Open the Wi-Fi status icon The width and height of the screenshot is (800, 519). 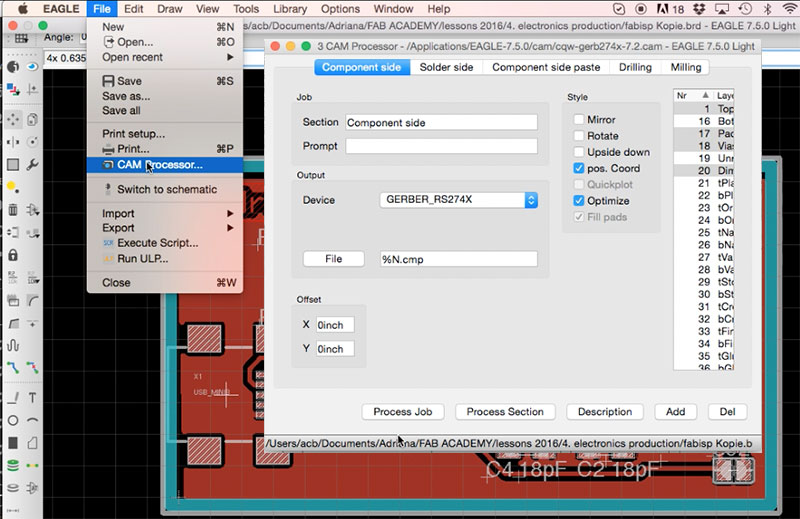tap(789, 9)
